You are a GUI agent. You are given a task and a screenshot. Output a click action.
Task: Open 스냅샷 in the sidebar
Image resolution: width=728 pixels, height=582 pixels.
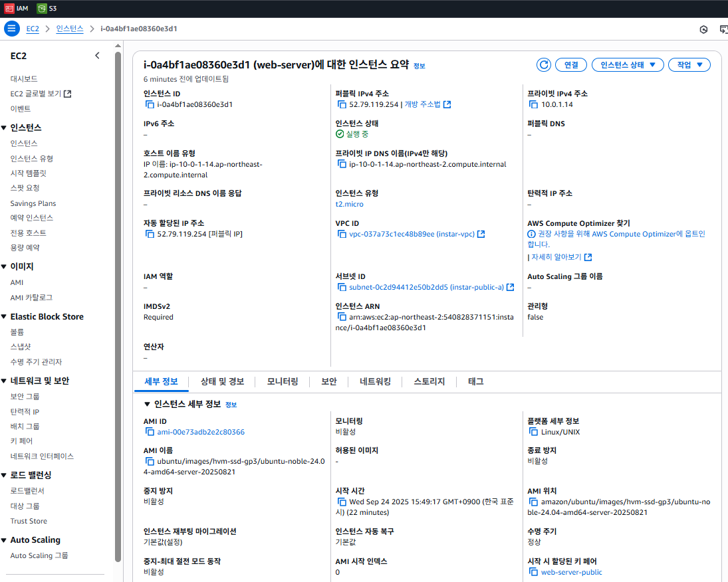coord(21,347)
